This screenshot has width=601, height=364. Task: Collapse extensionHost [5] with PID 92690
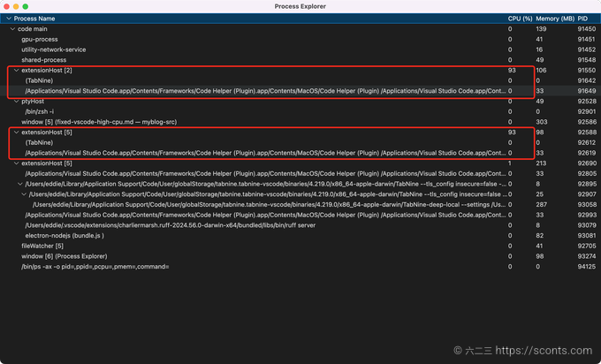pos(17,163)
